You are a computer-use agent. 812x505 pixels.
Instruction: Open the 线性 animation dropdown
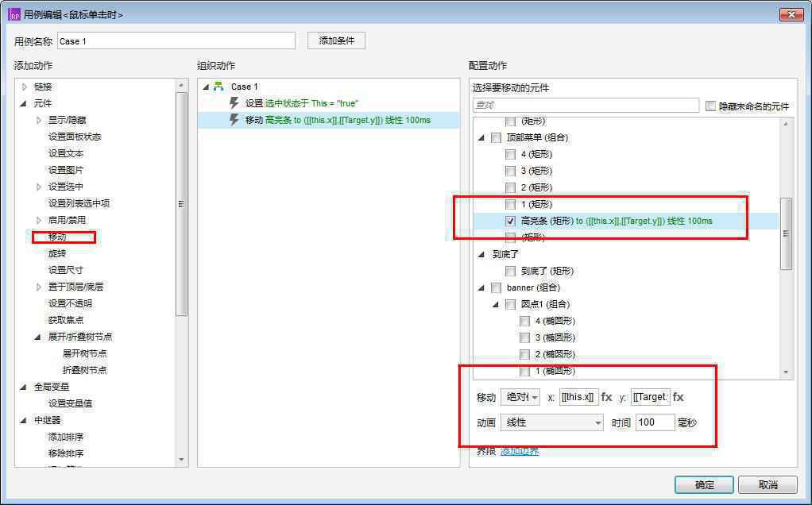click(x=552, y=422)
